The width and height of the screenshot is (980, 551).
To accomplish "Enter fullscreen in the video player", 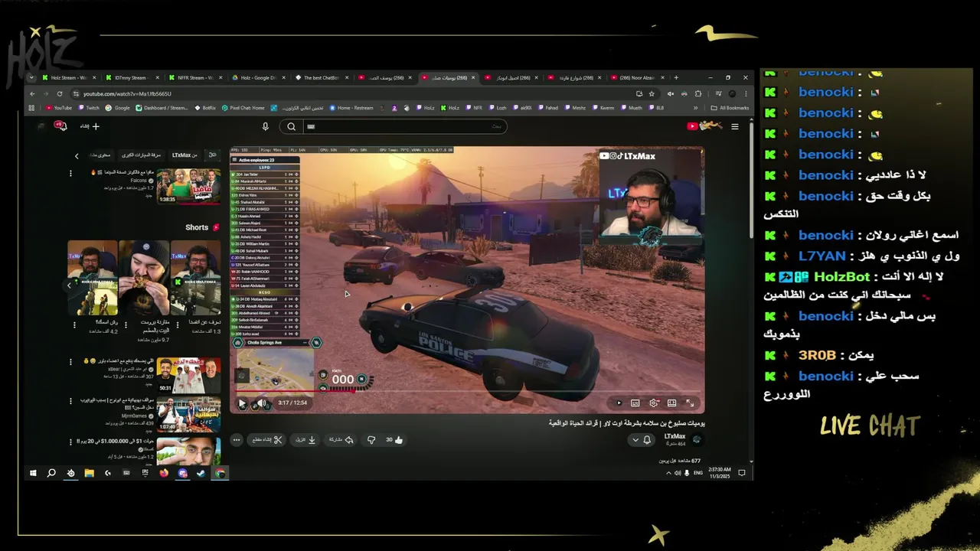I will pyautogui.click(x=690, y=403).
